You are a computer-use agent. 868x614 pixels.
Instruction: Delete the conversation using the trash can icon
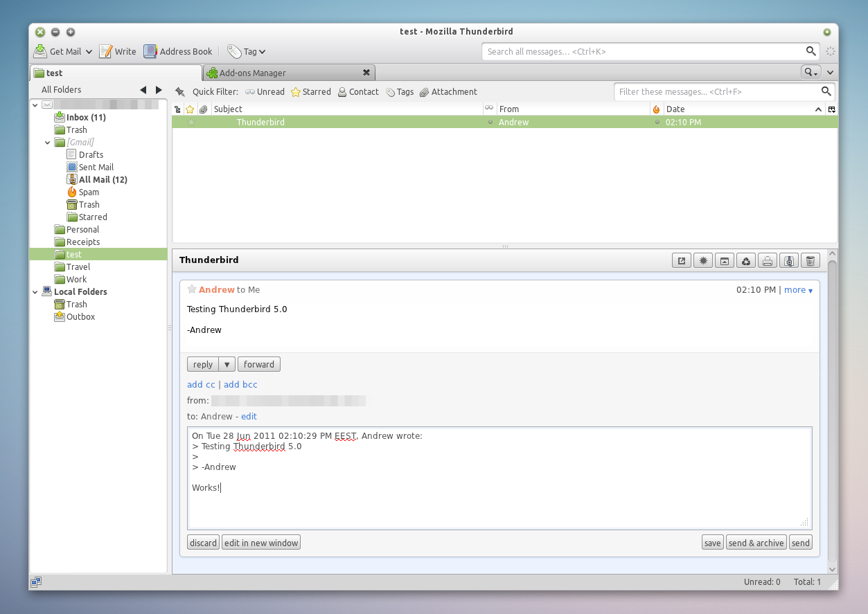click(x=811, y=260)
